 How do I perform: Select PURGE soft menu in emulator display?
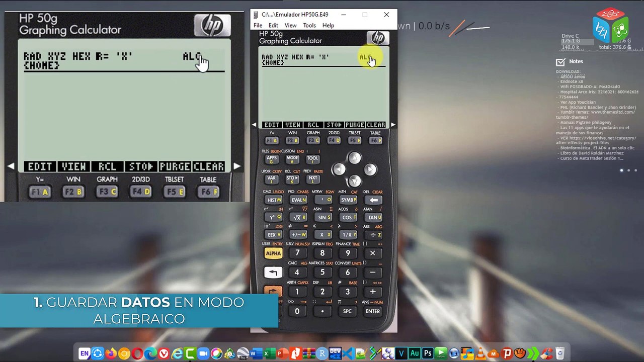point(355,125)
